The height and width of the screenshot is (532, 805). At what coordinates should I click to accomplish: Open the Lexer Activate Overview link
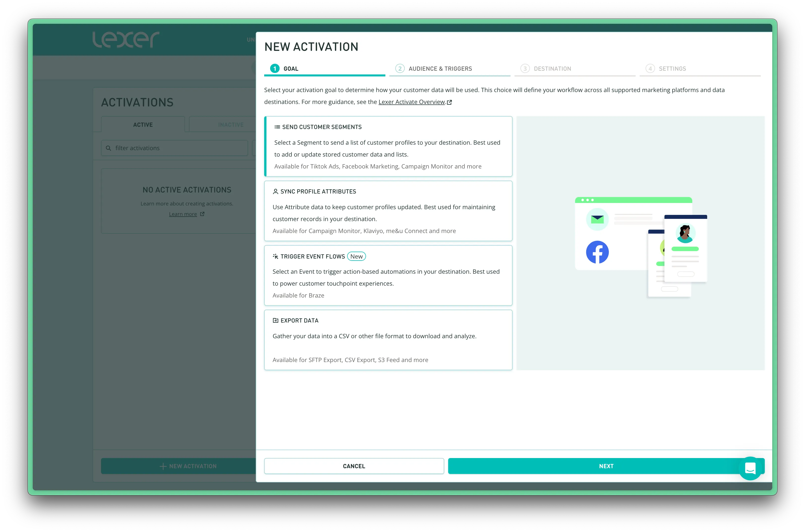pos(411,102)
